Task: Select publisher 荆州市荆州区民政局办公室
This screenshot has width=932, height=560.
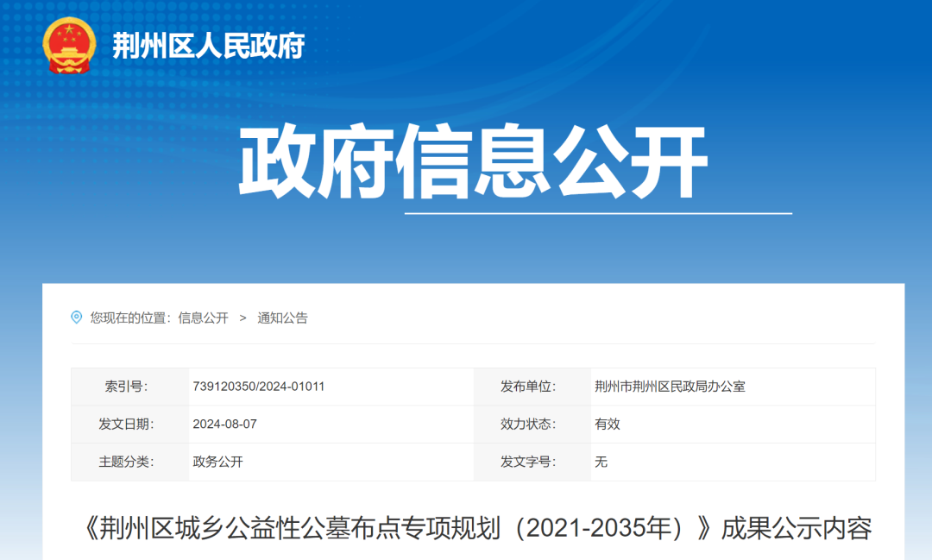Action: click(670, 387)
